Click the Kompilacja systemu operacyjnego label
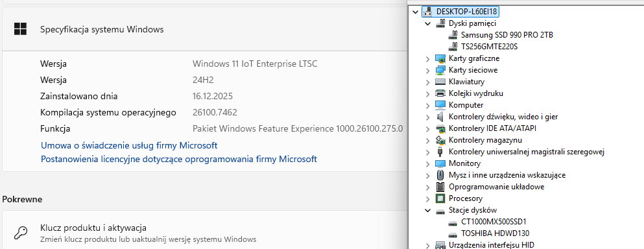 (108, 113)
